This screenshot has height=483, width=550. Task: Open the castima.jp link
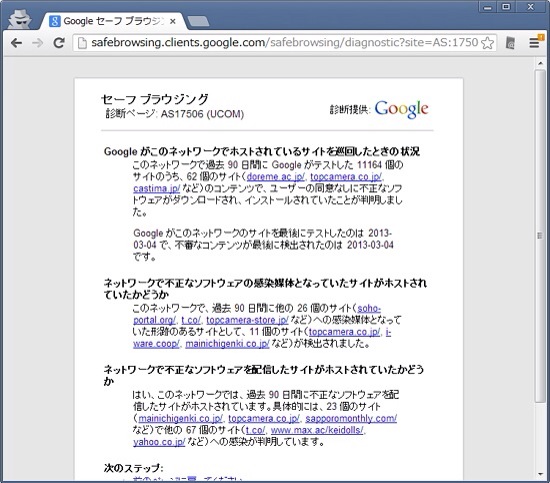156,188
